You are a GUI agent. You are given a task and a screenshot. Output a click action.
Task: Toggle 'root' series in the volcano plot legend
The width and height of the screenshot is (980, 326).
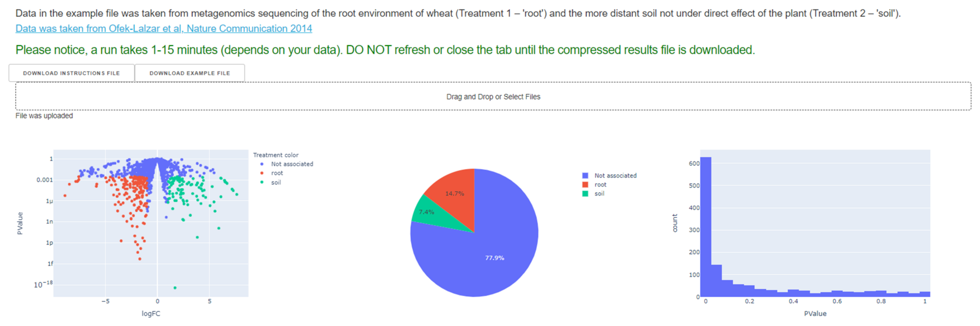(x=277, y=173)
